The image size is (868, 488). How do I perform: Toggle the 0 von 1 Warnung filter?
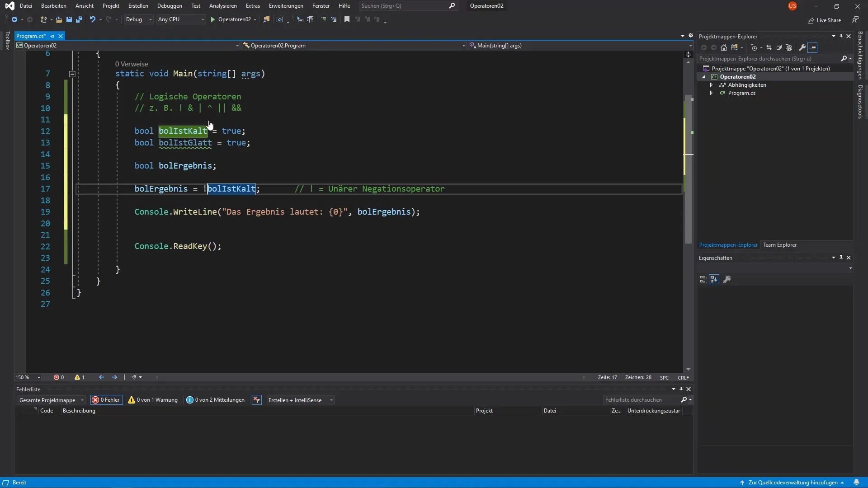coord(153,400)
